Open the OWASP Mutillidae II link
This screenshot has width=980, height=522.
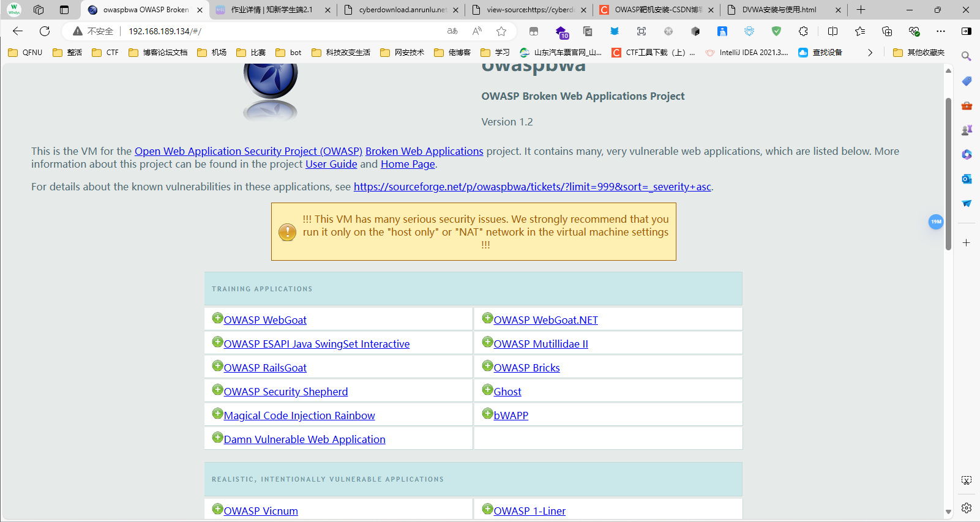(x=540, y=344)
